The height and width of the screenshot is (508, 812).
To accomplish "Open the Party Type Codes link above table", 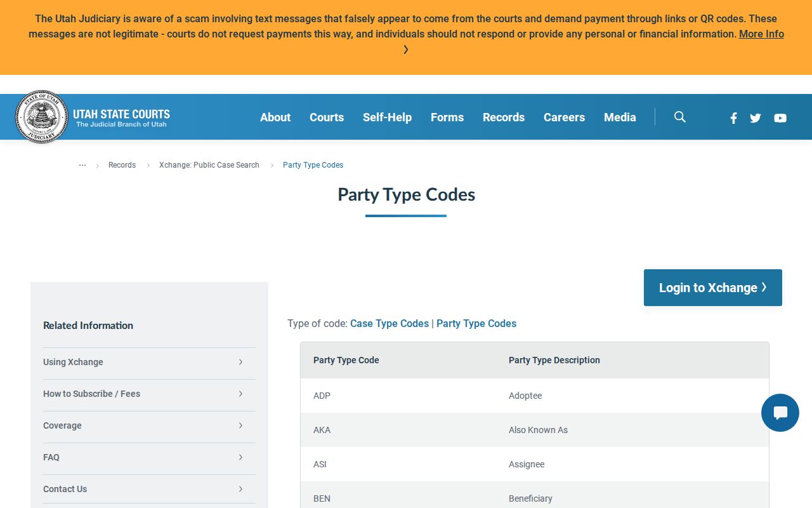I will point(476,324).
